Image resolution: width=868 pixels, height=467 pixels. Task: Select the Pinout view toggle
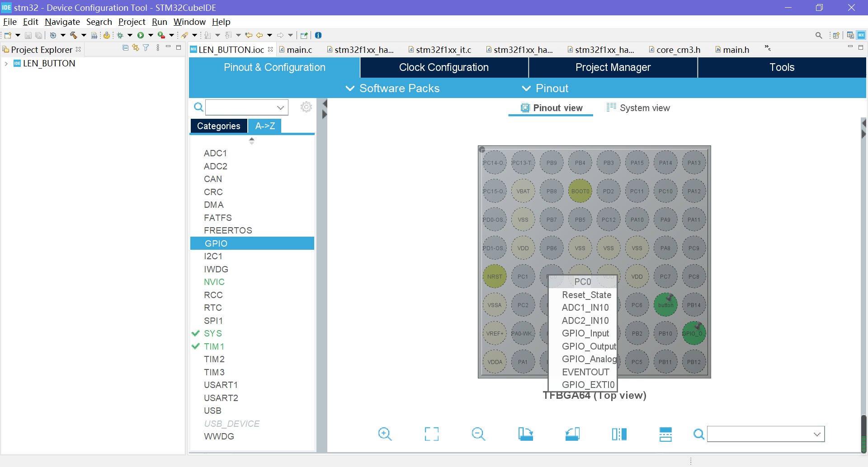551,108
